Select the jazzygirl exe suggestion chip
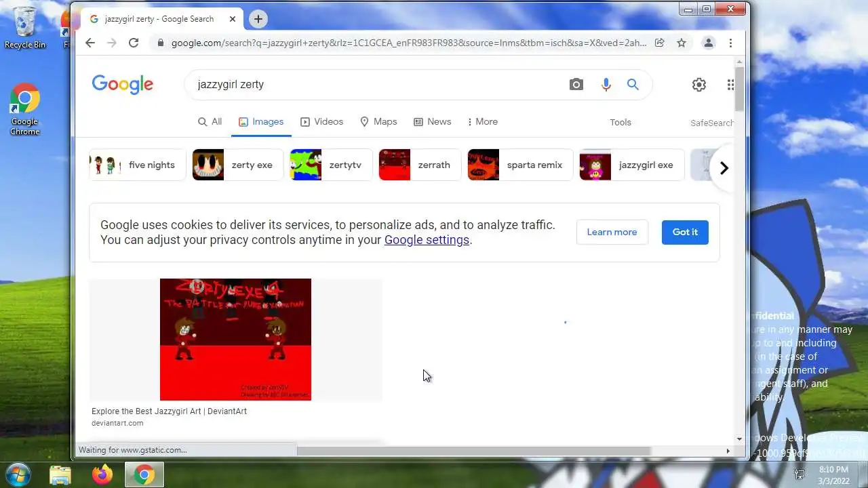This screenshot has width=868, height=488. click(632, 165)
